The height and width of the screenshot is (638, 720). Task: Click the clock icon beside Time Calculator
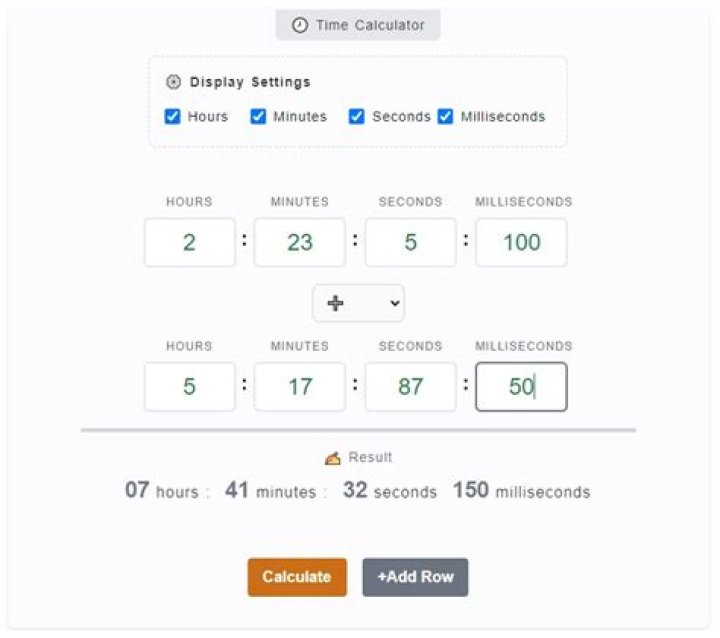point(300,25)
